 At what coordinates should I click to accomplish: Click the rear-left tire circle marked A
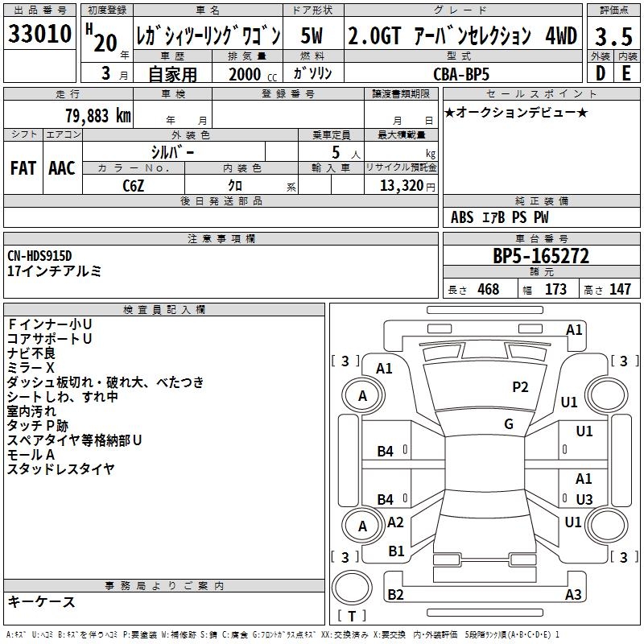363,526
